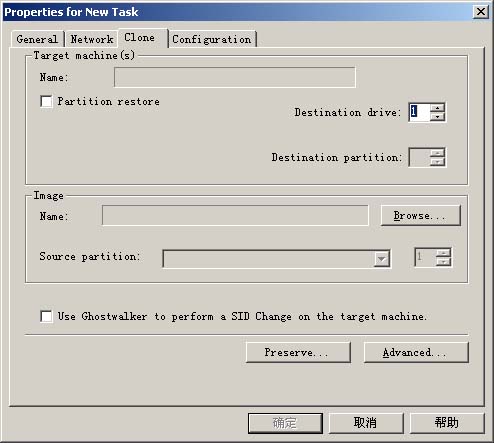Click Destination partition spinner up arrow
This screenshot has height=443, width=494.
pyautogui.click(x=437, y=153)
